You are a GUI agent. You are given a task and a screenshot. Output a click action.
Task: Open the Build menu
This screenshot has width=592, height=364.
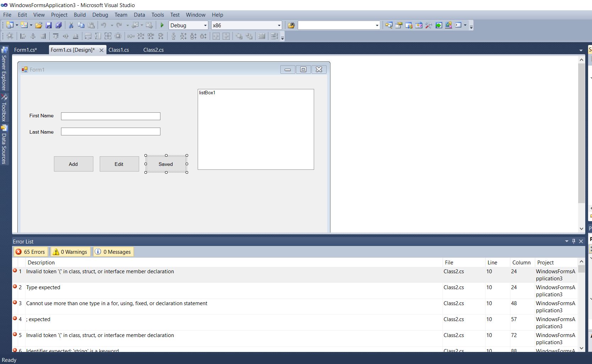pyautogui.click(x=80, y=15)
